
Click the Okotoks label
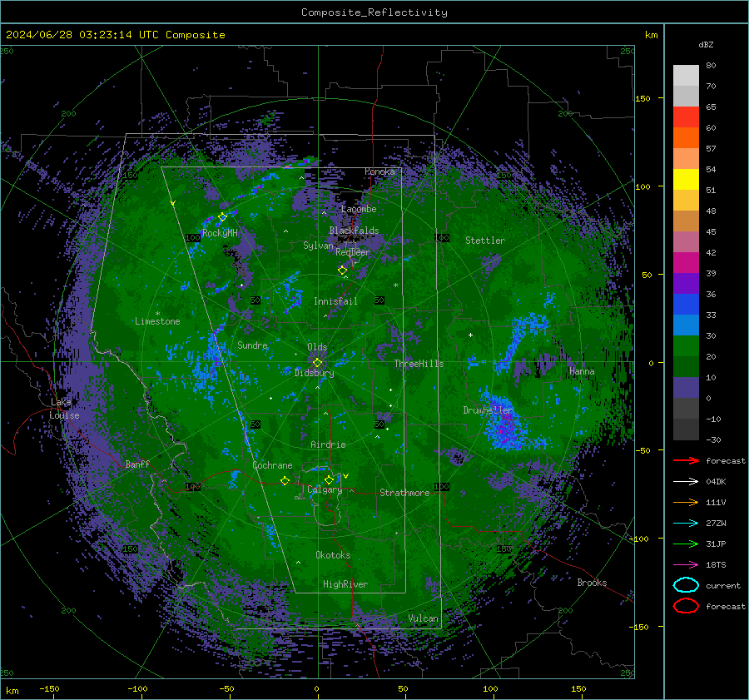[333, 554]
